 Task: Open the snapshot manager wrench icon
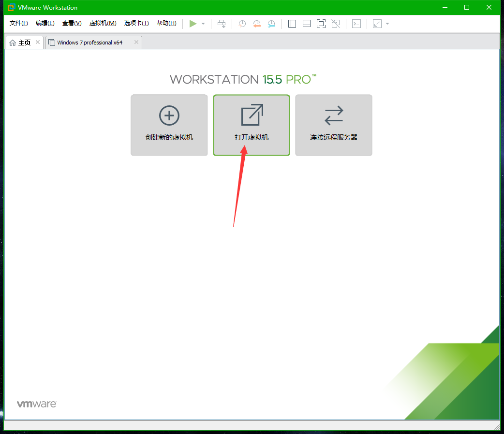(272, 24)
